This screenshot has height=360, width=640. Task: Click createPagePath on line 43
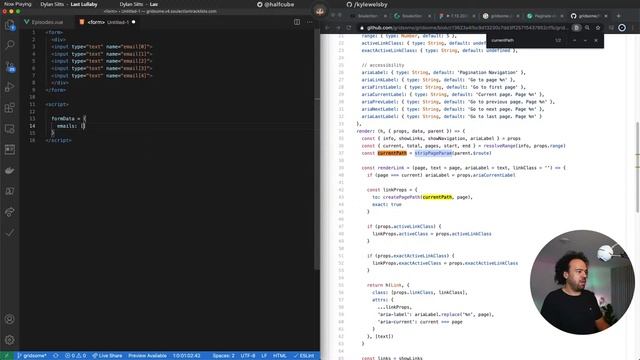pyautogui.click(x=402, y=197)
